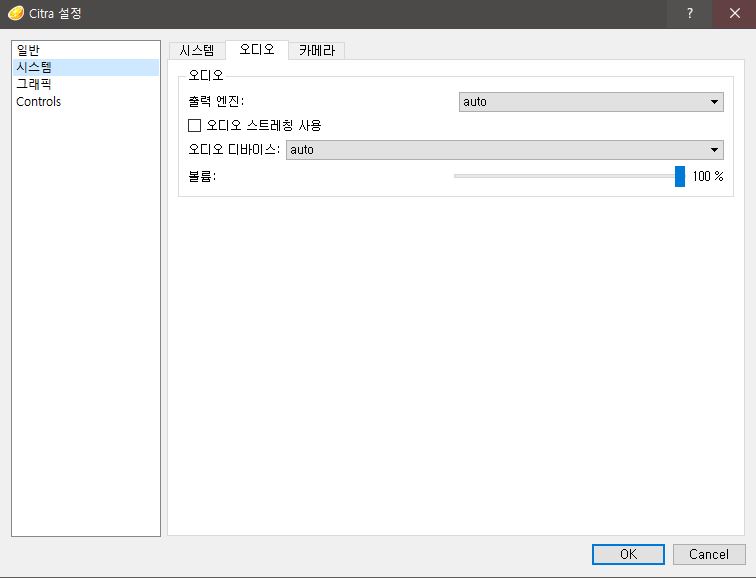
Task: Click the 오디오 group box heading
Action: [206, 75]
